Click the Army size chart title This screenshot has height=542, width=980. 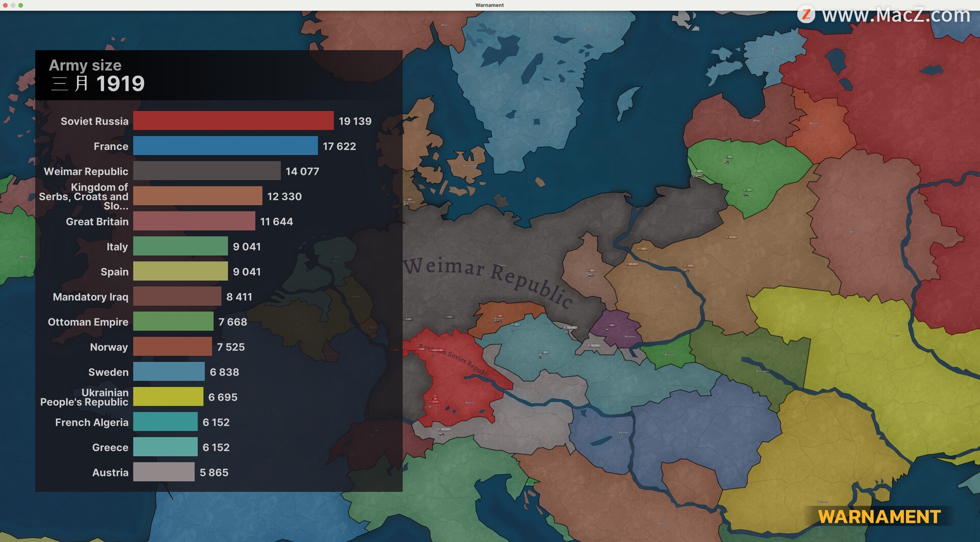[85, 65]
